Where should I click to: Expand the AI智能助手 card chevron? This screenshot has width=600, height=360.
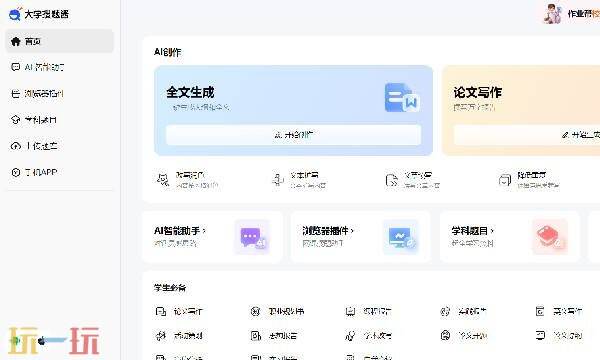click(x=204, y=231)
